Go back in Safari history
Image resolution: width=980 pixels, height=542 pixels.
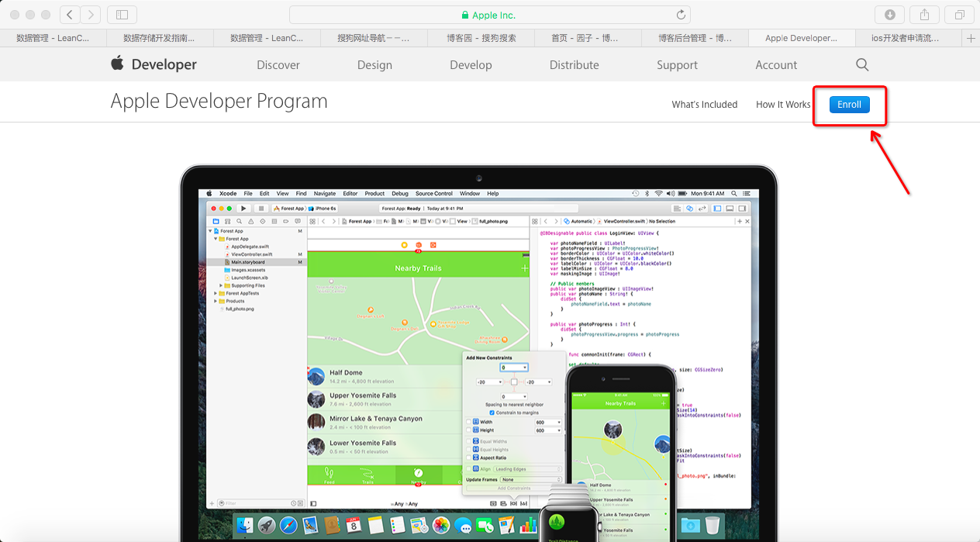(70, 15)
